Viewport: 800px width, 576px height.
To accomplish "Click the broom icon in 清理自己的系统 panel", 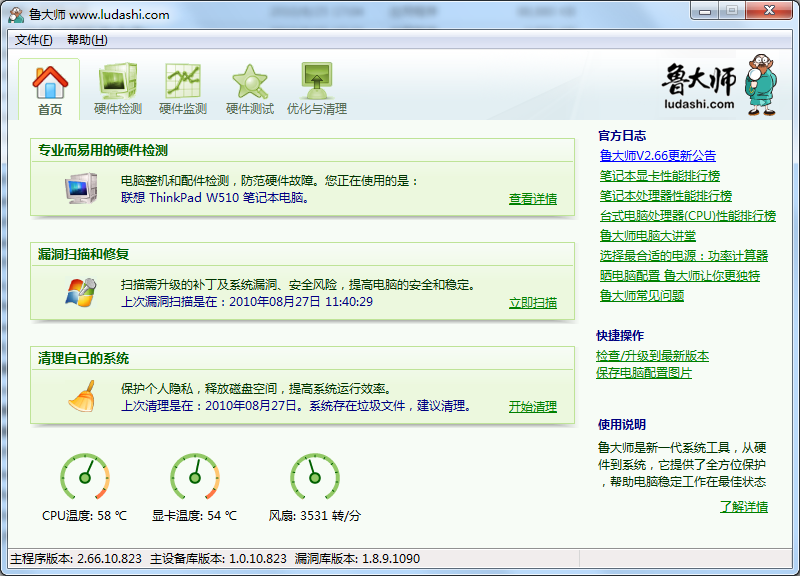I will (82, 396).
